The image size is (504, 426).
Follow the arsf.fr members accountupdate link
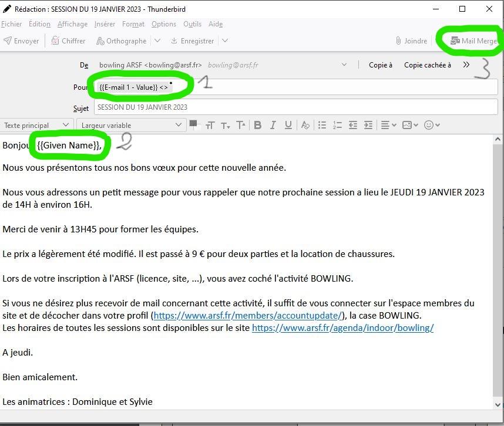coord(247,316)
